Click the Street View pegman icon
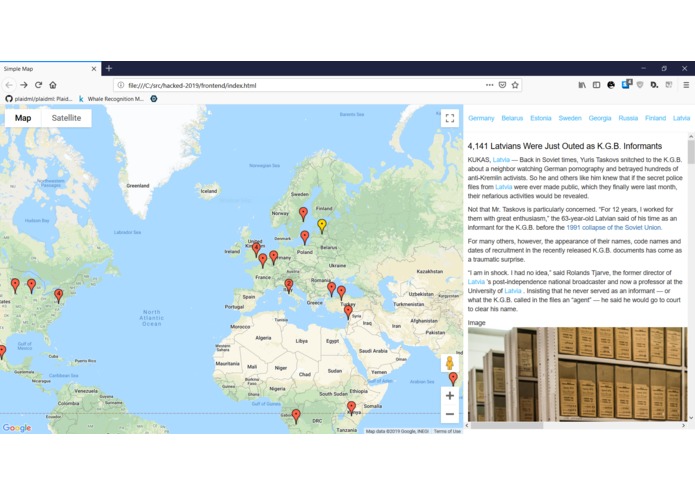The height and width of the screenshot is (494, 695). click(449, 363)
